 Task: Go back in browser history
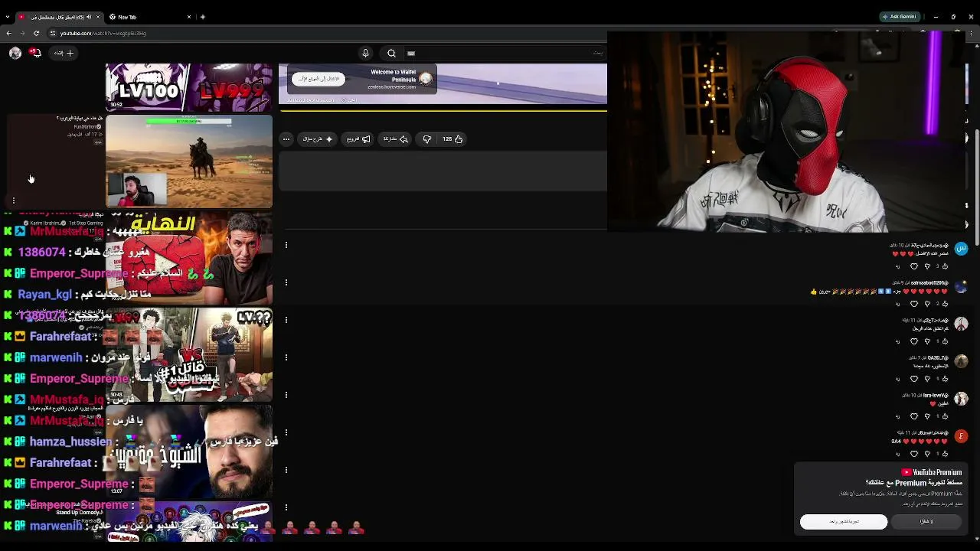pyautogui.click(x=8, y=33)
